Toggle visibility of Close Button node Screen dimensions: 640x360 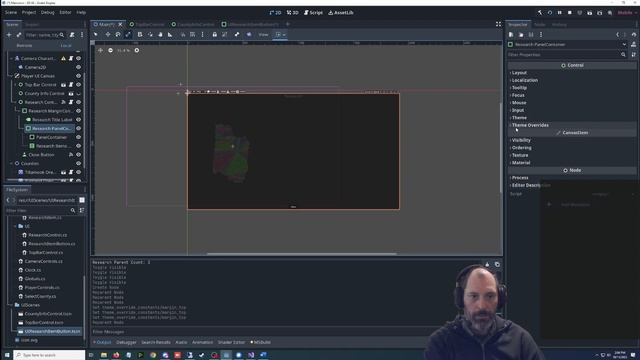coord(78,155)
